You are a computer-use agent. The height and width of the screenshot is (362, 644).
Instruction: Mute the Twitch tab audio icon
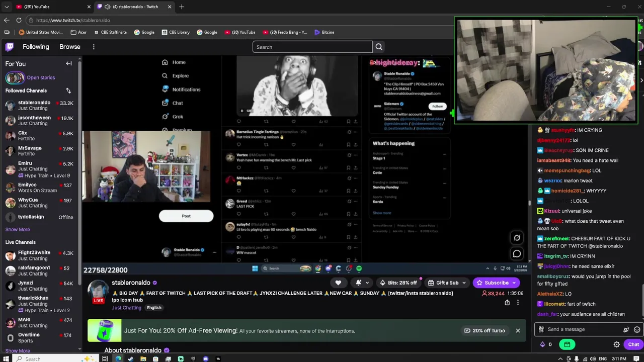click(x=107, y=7)
